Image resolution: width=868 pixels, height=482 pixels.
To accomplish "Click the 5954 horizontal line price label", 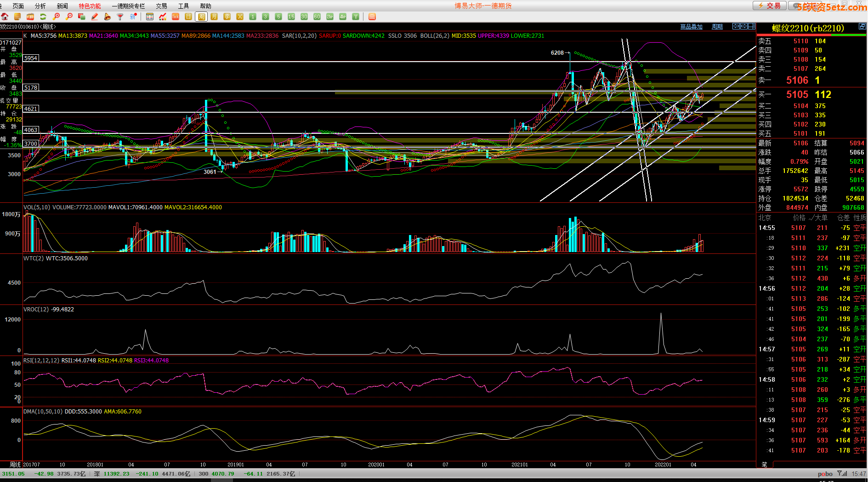I will 31,58.
